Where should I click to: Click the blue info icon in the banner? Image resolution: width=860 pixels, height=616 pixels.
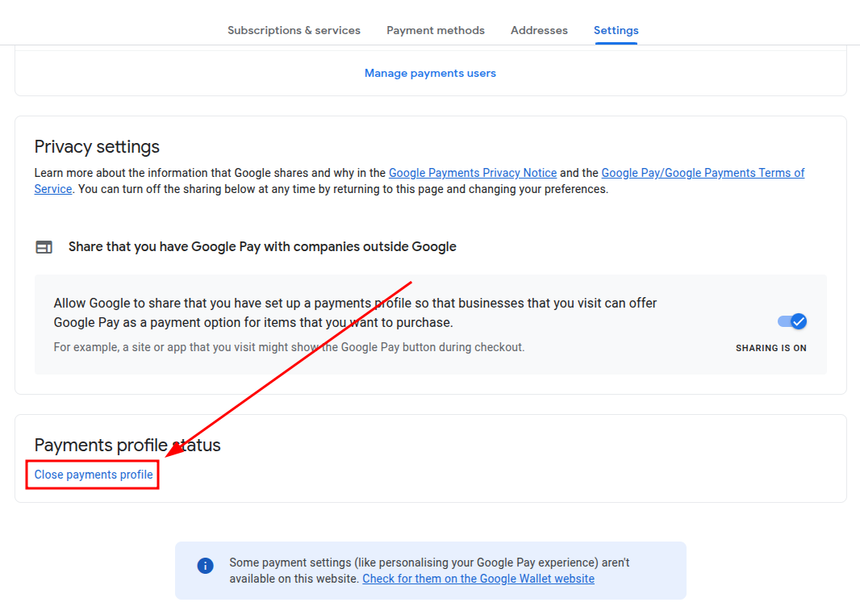[x=205, y=566]
